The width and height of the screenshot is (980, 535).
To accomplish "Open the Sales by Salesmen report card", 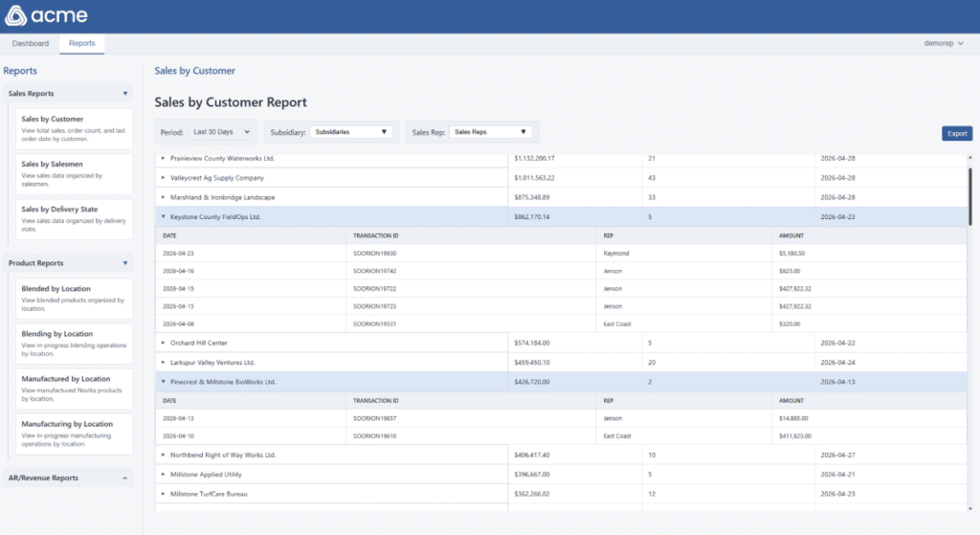I will point(74,174).
